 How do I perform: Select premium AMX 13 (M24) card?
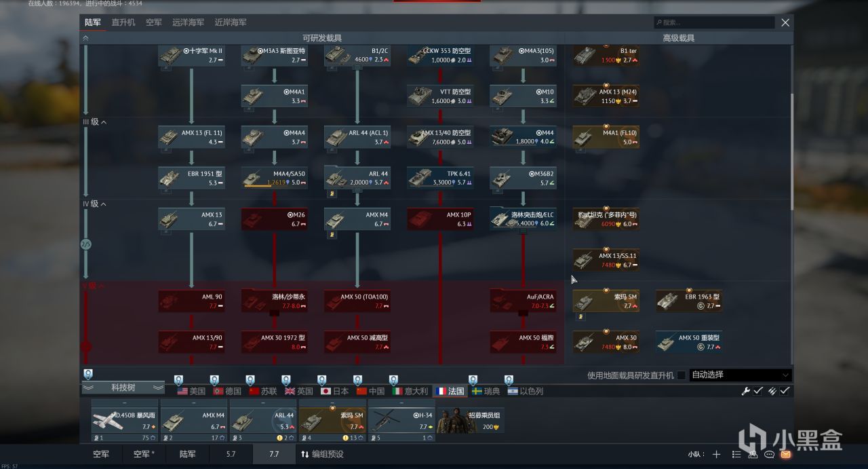tap(606, 96)
